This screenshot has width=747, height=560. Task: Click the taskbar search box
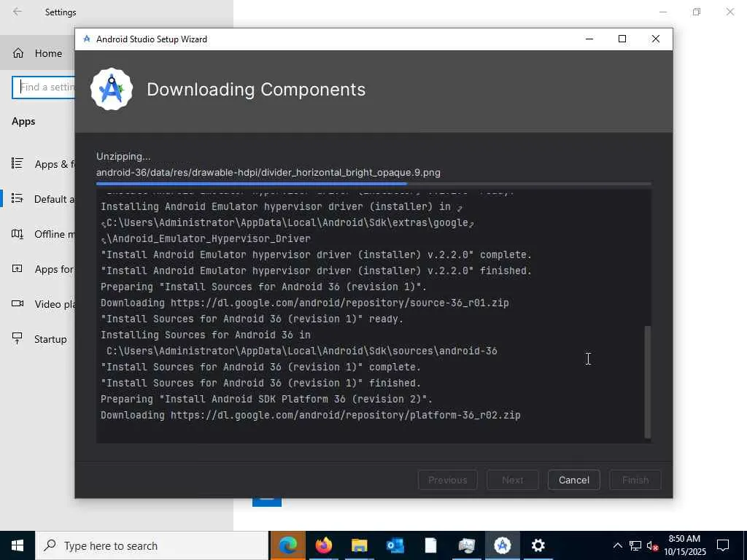pos(152,545)
